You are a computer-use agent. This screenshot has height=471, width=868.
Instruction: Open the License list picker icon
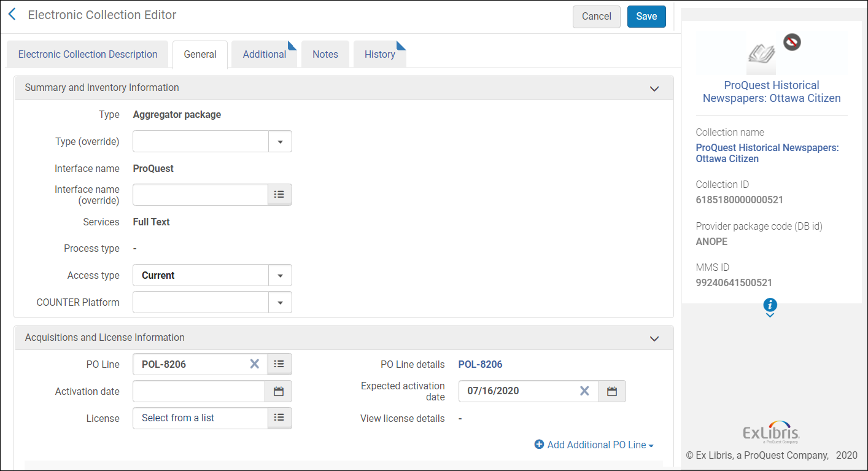tap(279, 418)
